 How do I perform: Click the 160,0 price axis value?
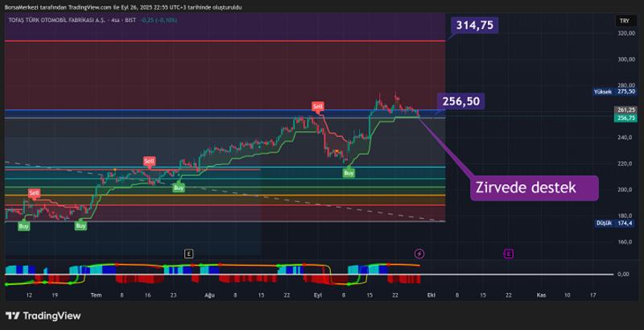(x=626, y=241)
